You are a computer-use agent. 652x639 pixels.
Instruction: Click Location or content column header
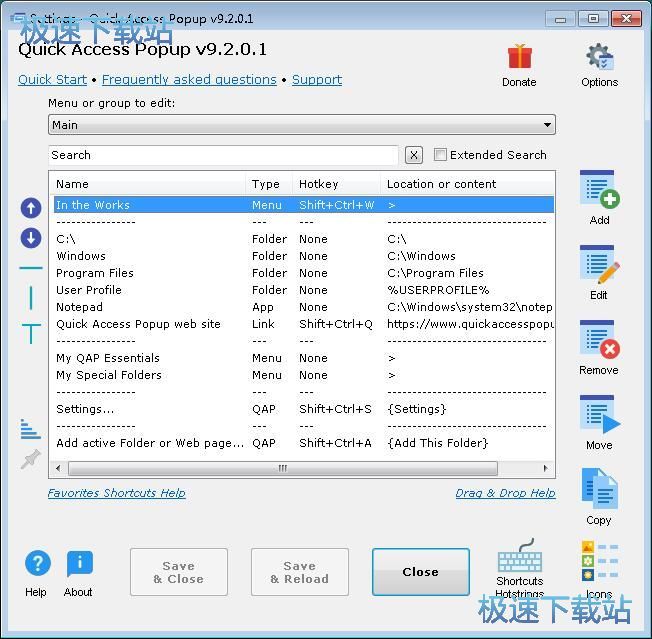(467, 184)
